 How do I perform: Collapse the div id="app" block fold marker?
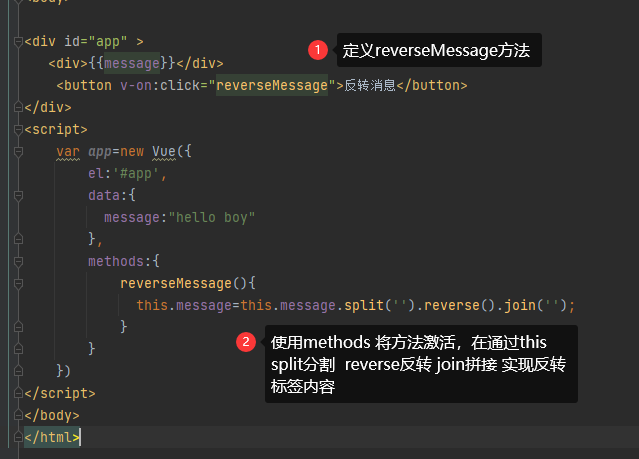(18, 42)
